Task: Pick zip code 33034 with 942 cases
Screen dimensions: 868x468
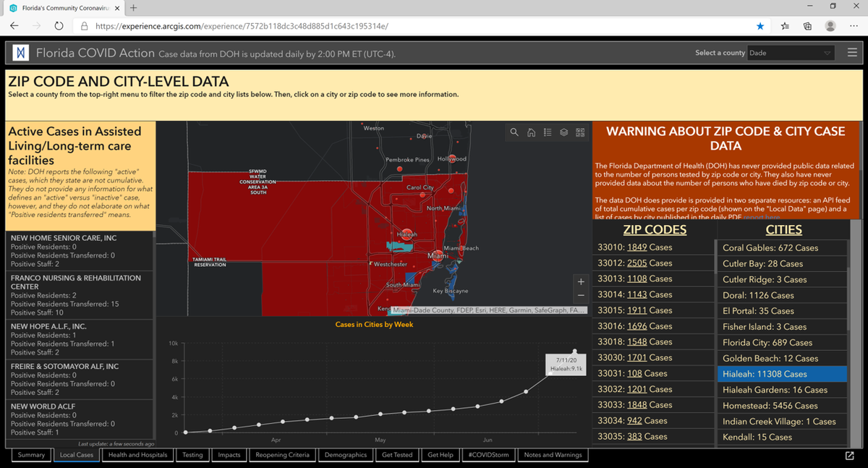Action: [x=653, y=420]
